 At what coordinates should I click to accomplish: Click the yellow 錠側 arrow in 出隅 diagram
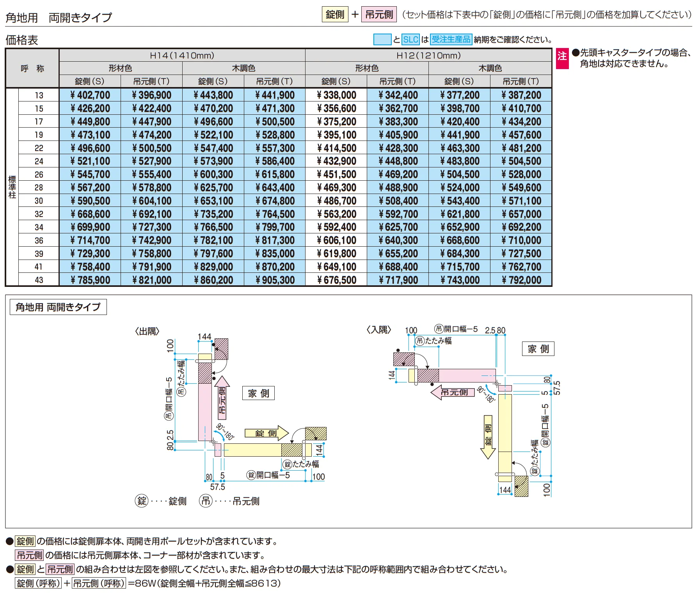(266, 433)
